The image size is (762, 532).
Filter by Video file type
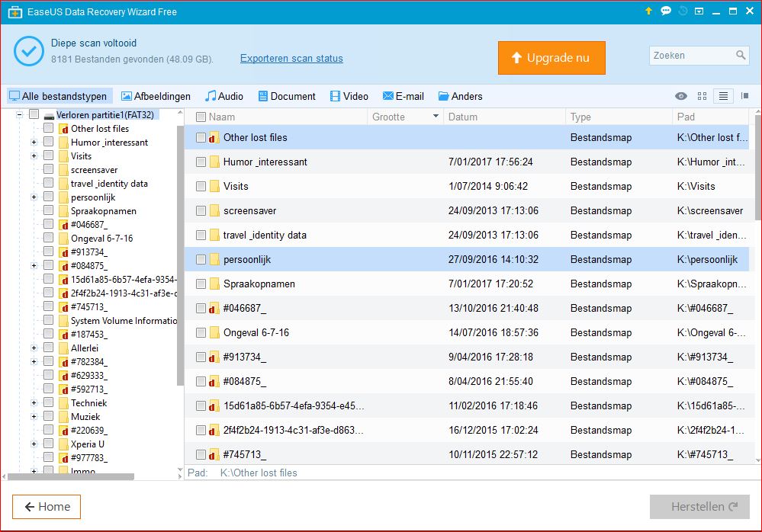[x=349, y=96]
